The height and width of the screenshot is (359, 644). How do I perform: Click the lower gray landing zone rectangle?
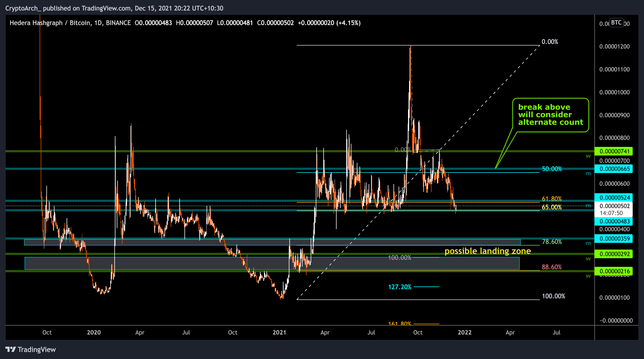272,263
